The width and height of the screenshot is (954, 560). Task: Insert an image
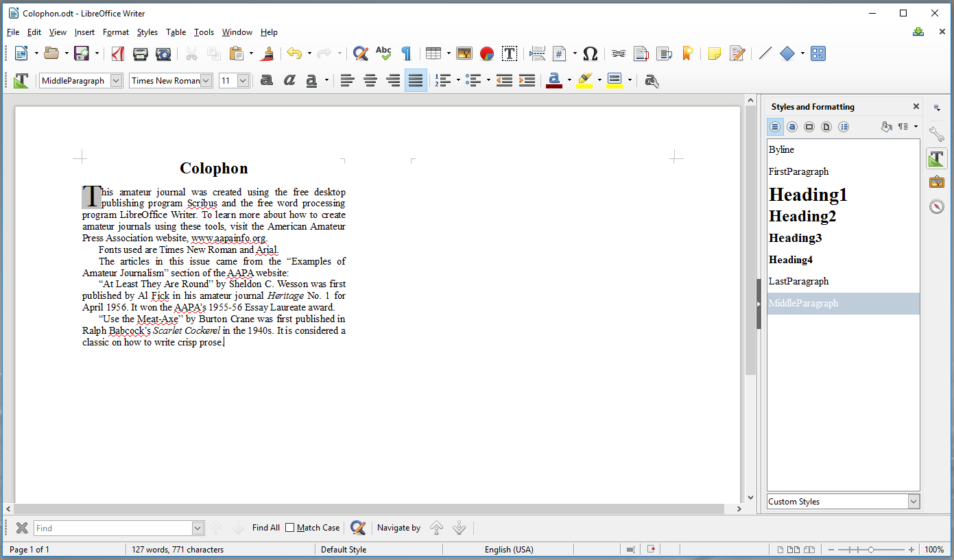click(464, 53)
